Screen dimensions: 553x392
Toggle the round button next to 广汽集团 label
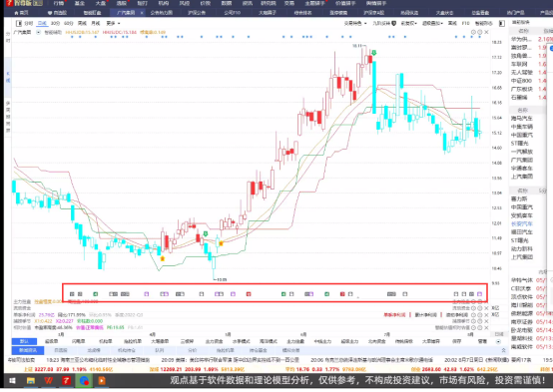click(x=39, y=32)
